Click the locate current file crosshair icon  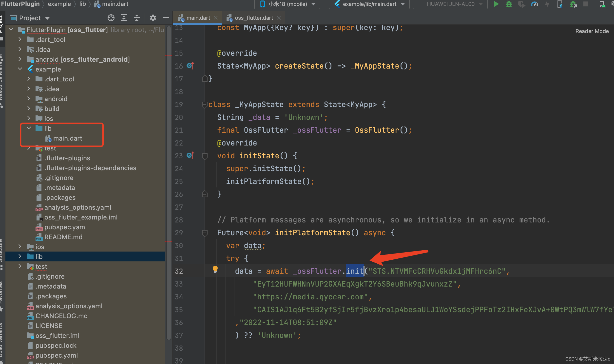point(111,18)
